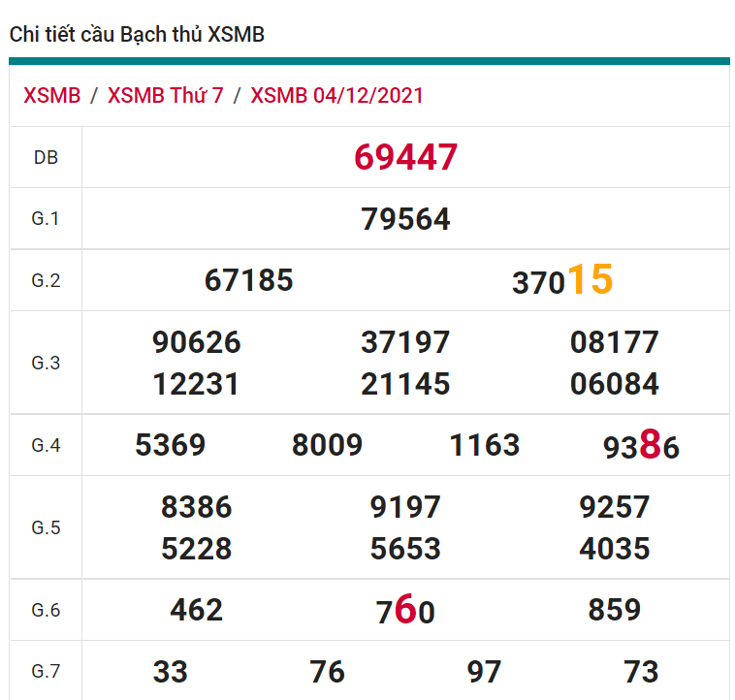The width and height of the screenshot is (735, 700).
Task: Click the G.2 number 67185
Action: tap(248, 280)
